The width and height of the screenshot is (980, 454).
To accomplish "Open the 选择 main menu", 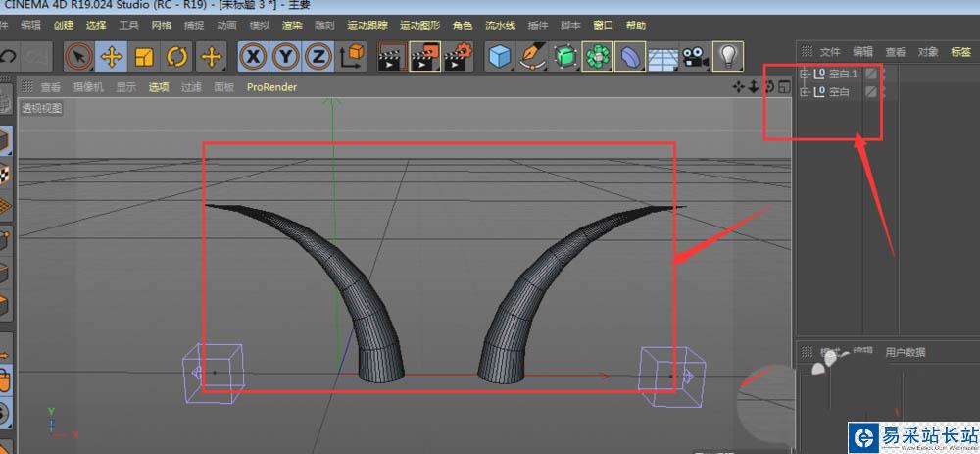I will point(96,25).
